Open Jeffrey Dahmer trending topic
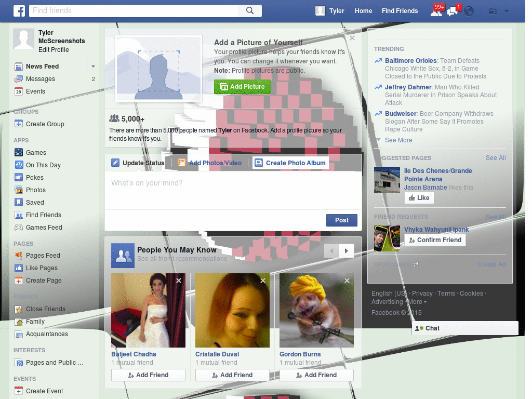The image size is (532, 399). pyautogui.click(x=408, y=87)
